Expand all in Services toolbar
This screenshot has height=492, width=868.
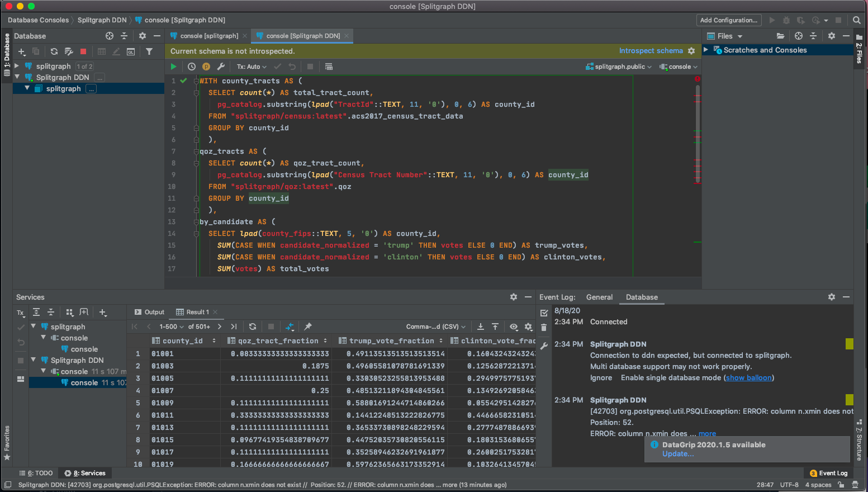(36, 312)
